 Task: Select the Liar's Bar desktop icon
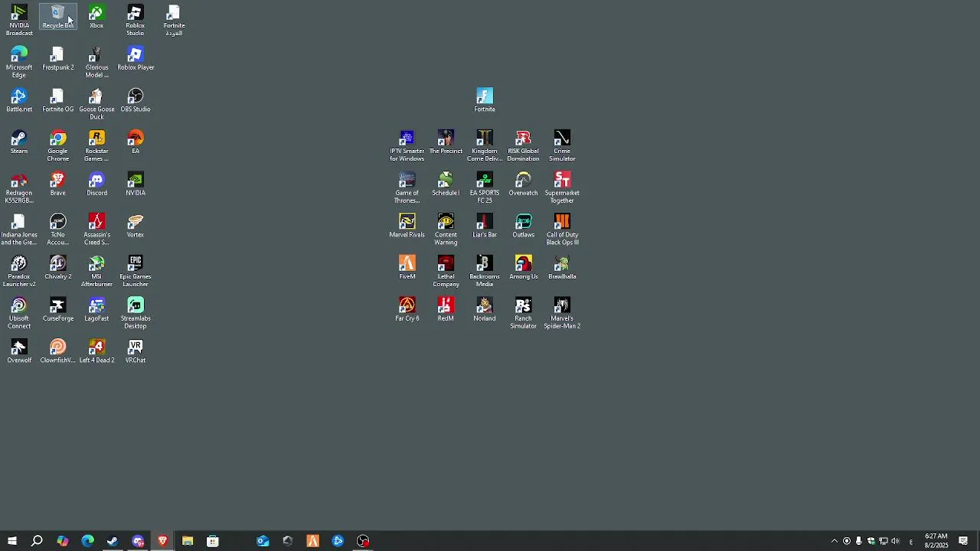click(x=485, y=227)
